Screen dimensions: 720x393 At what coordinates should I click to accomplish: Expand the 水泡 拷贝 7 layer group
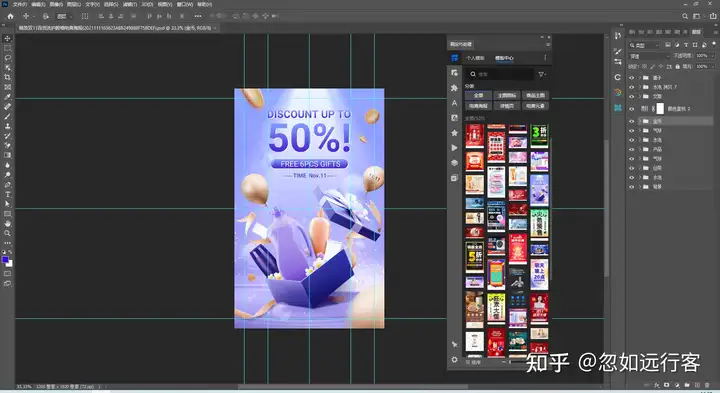(639, 87)
